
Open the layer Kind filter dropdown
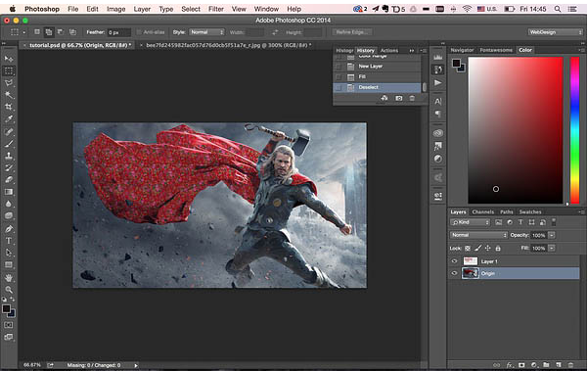pyautogui.click(x=471, y=222)
